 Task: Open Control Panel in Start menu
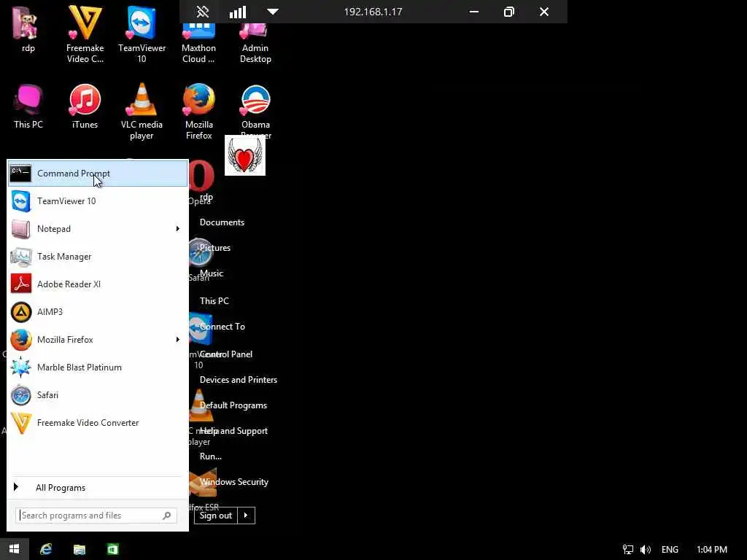click(226, 354)
